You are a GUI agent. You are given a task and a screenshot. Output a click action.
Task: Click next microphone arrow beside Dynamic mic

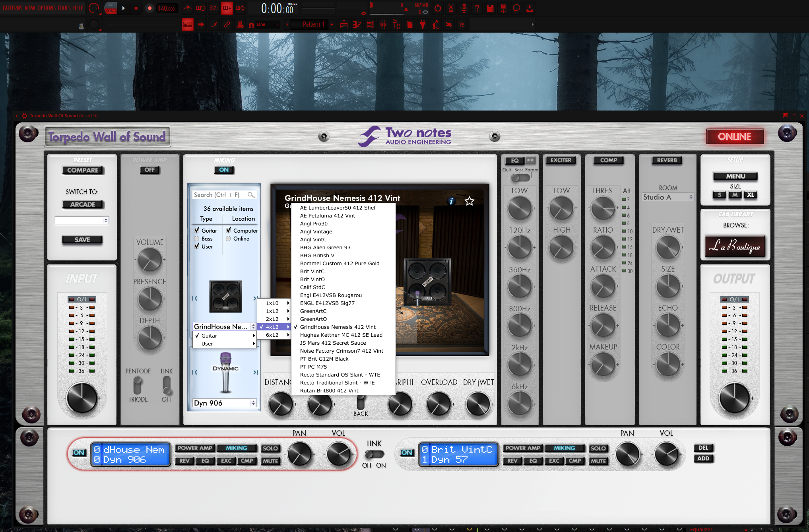click(256, 373)
